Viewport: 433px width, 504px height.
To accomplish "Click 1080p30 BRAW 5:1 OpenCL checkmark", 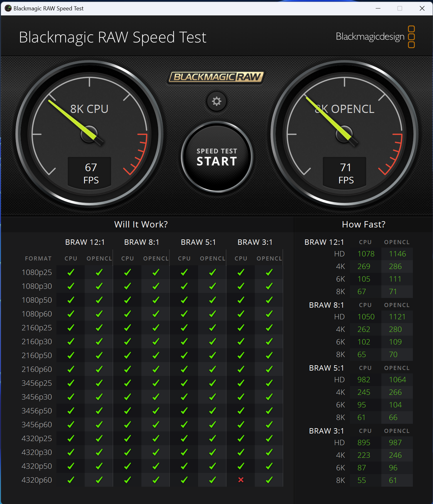I will [x=213, y=286].
